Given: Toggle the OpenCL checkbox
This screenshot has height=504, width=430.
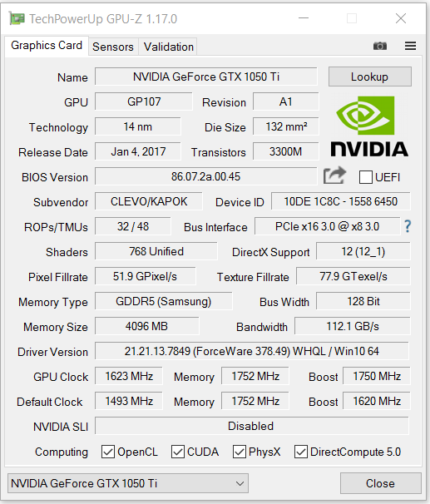Looking at the screenshot, I should [x=107, y=452].
